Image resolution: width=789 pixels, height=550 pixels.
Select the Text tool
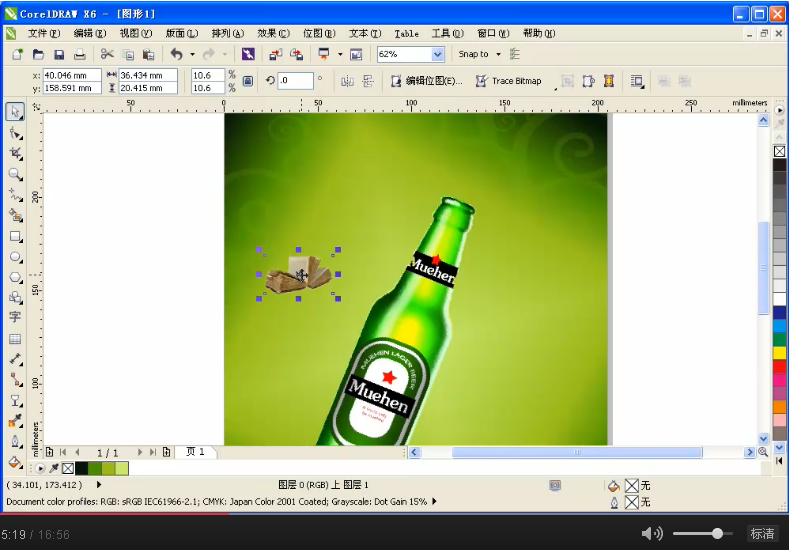[x=15, y=317]
